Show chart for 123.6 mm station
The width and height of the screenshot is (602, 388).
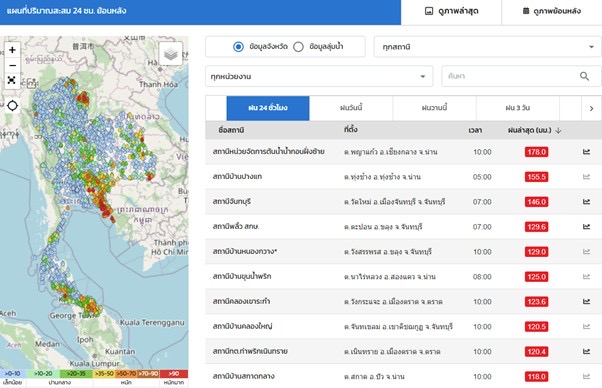586,301
